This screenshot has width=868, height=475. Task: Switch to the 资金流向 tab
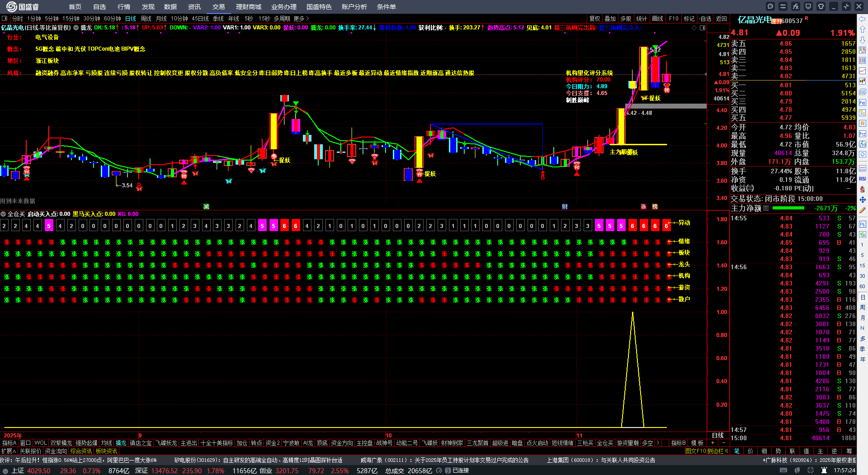[x=56, y=451]
